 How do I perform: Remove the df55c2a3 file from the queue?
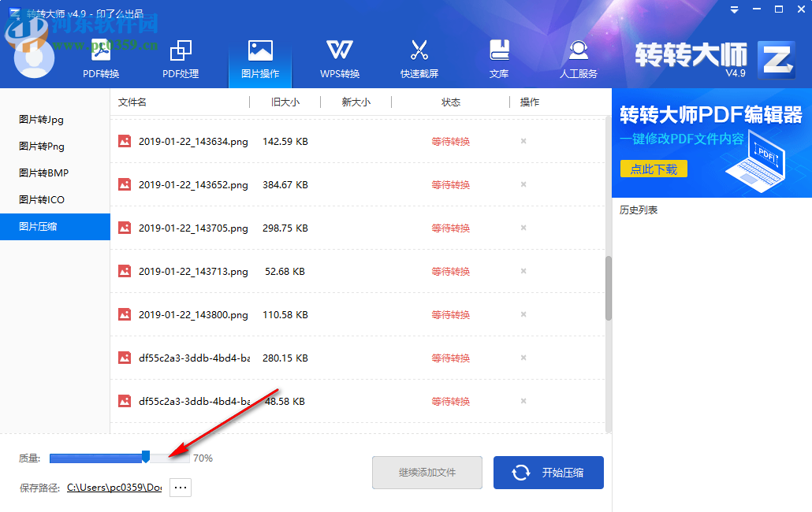point(523,358)
